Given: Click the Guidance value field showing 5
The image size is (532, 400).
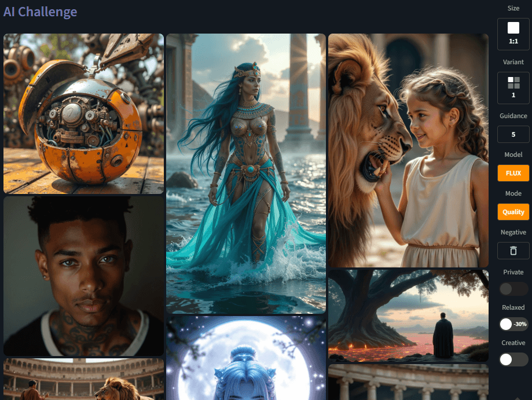Looking at the screenshot, I should 513,134.
